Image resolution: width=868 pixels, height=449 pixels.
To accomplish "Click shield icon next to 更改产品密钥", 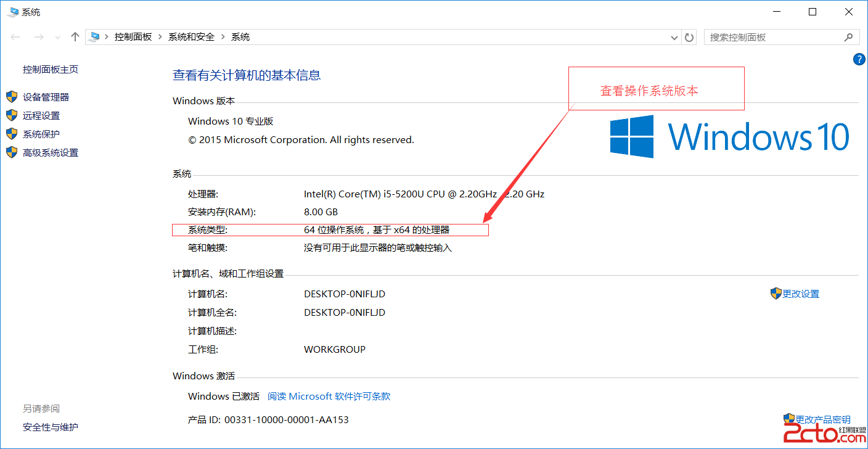I will click(x=789, y=419).
